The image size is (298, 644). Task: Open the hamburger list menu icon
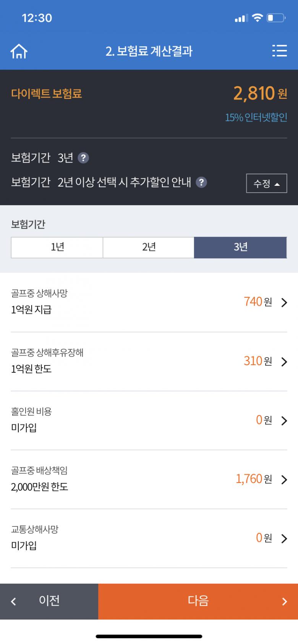click(279, 51)
